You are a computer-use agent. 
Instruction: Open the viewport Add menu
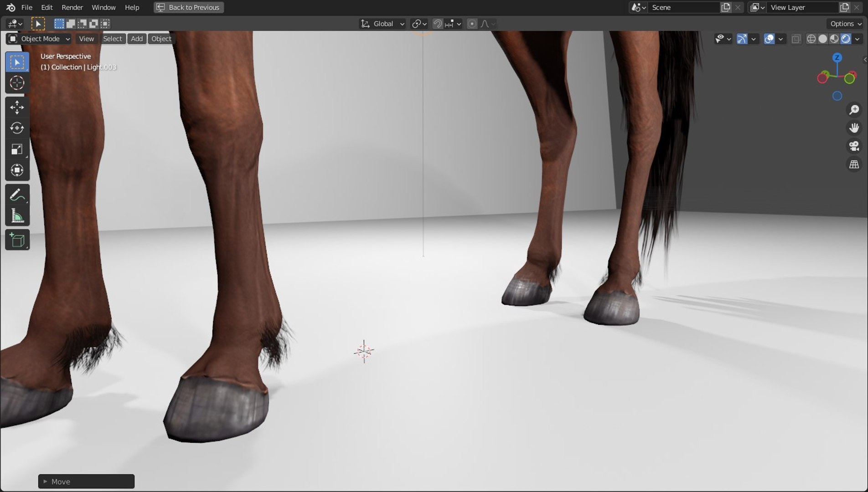(137, 39)
